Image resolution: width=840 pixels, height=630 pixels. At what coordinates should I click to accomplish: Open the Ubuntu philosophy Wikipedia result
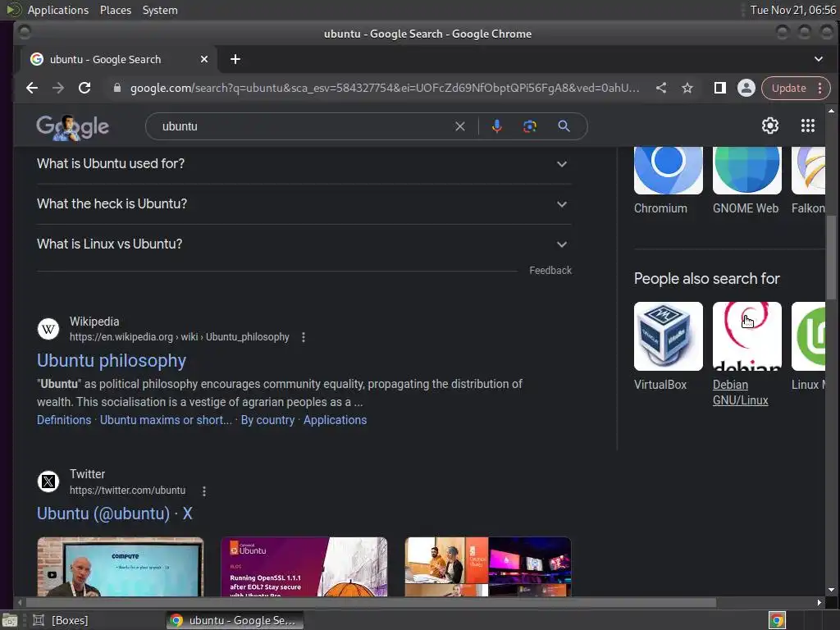pyautogui.click(x=112, y=361)
